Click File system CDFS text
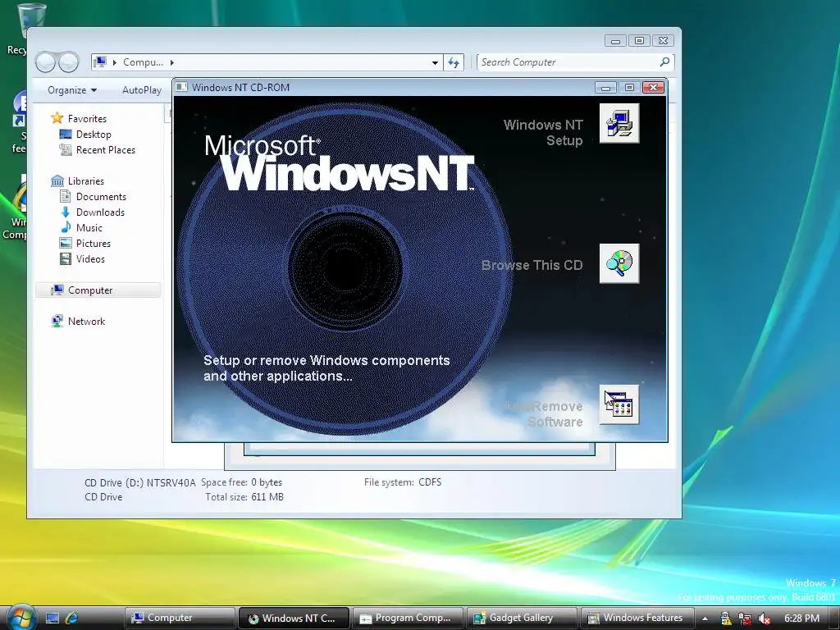The image size is (840, 630). point(403,482)
